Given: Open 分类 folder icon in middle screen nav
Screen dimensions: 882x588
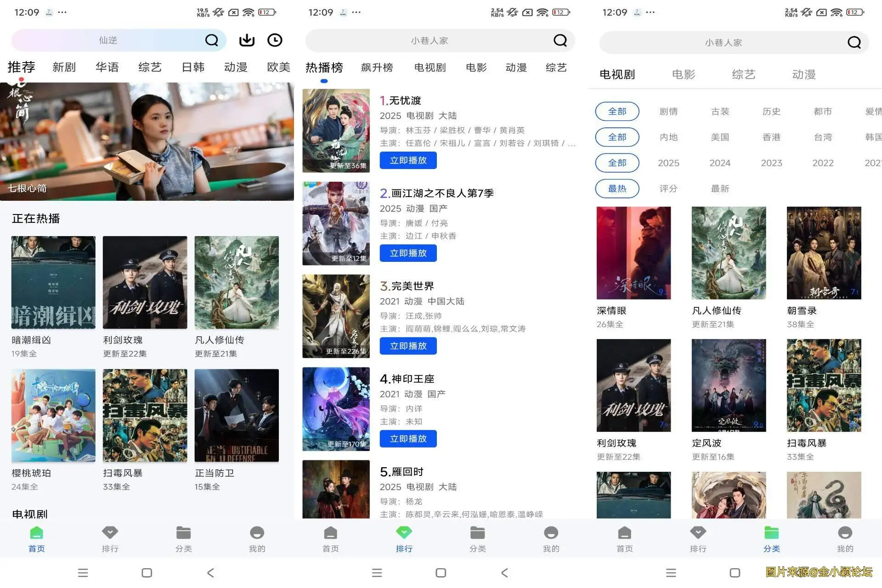Looking at the screenshot, I should [x=477, y=533].
